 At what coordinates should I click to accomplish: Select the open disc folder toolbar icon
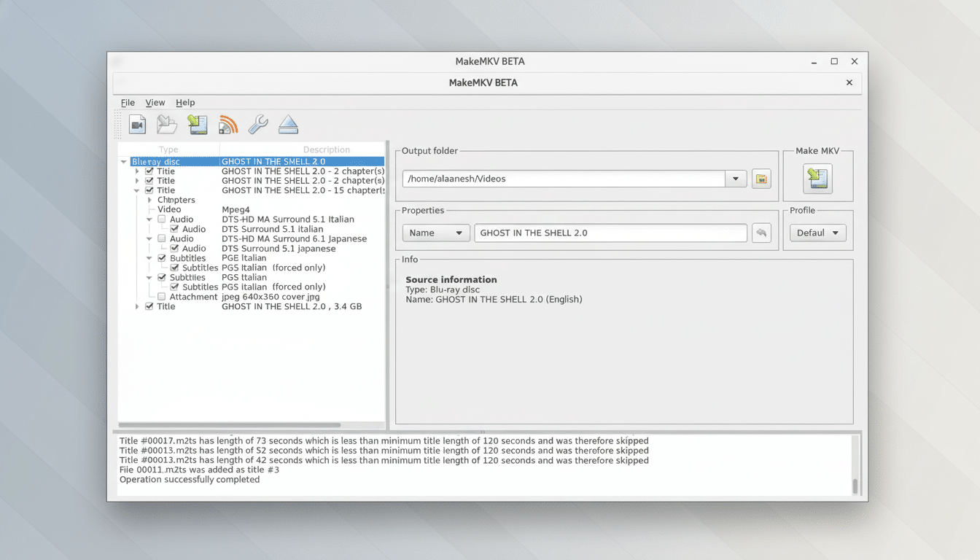pos(167,124)
